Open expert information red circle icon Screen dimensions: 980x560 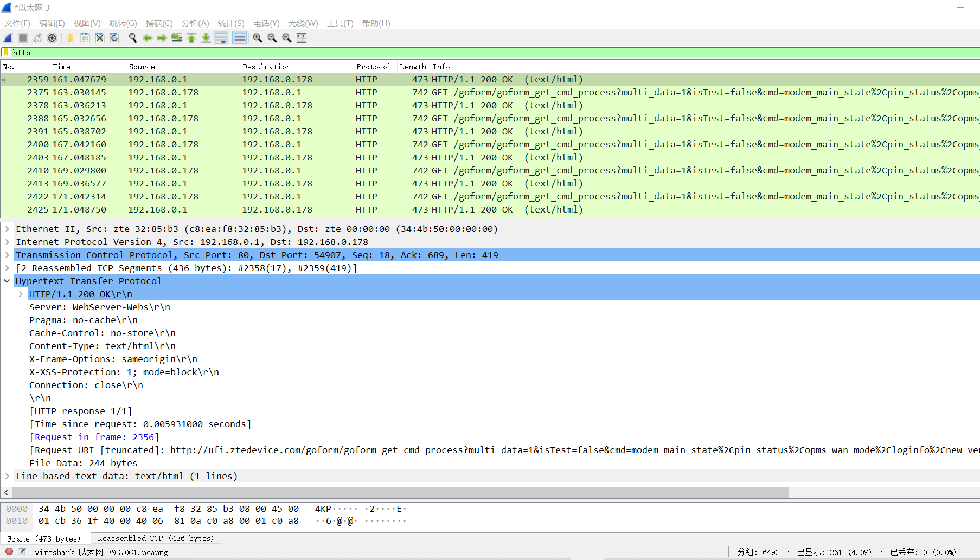9,552
